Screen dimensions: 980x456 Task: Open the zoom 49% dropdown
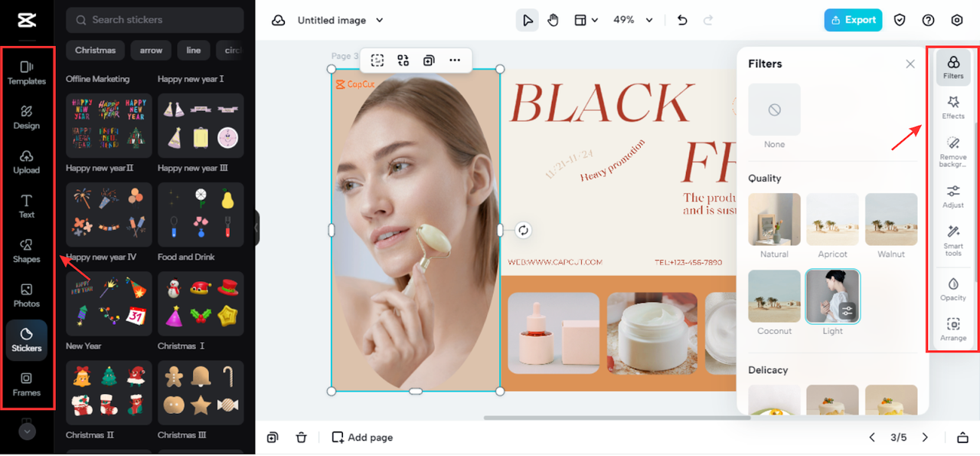pos(633,21)
